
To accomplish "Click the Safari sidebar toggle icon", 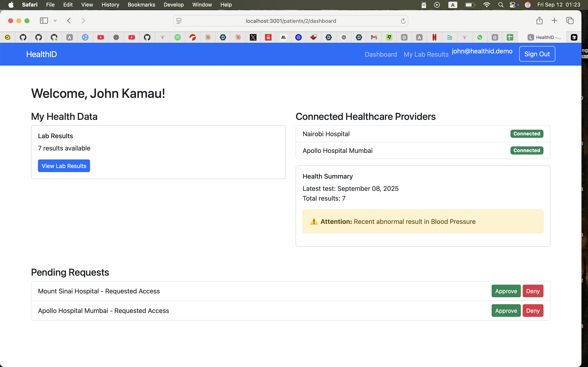I will coord(44,21).
